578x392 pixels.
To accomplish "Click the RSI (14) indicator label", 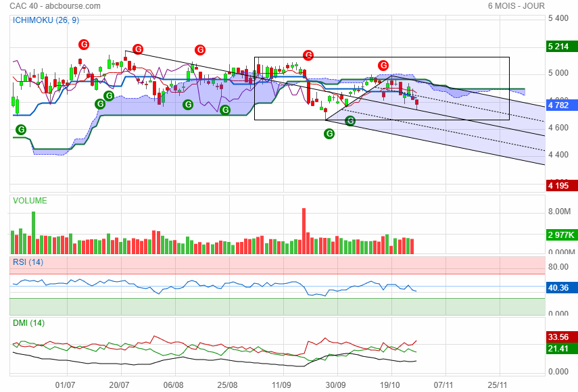I will coord(28,262).
